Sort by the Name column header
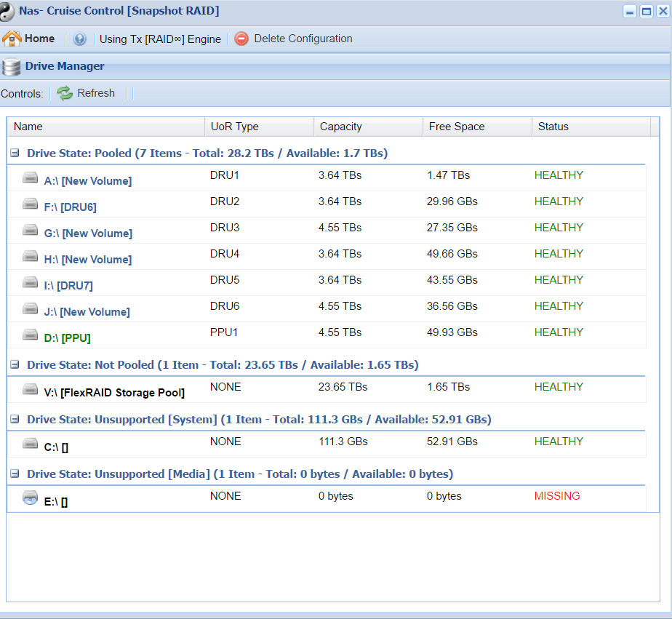This screenshot has width=672, height=619. coord(106,127)
